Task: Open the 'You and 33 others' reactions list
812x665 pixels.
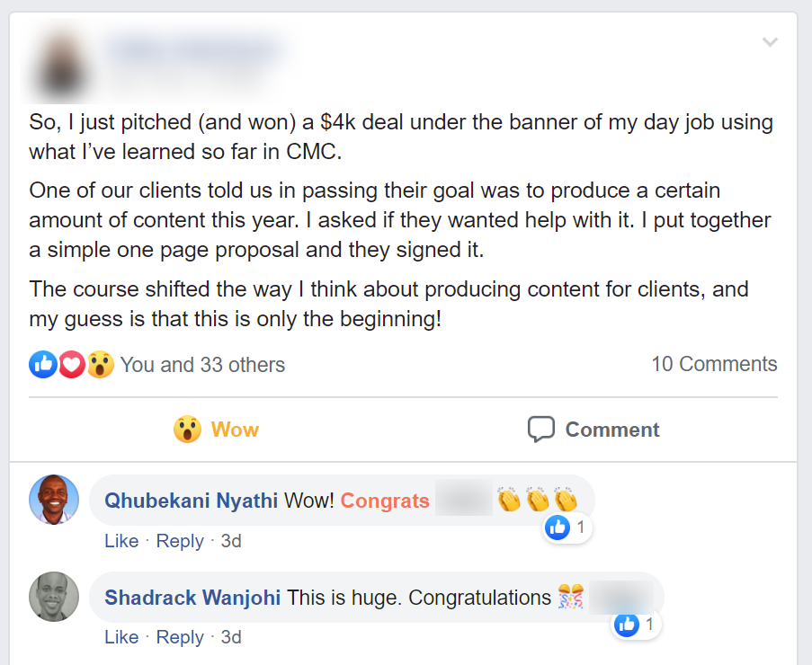Action: pos(202,365)
